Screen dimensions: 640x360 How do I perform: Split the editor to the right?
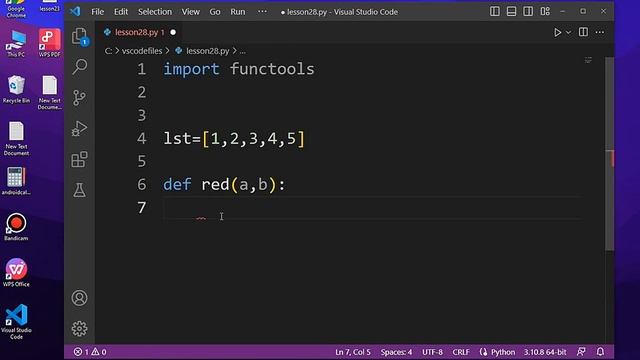[x=583, y=32]
